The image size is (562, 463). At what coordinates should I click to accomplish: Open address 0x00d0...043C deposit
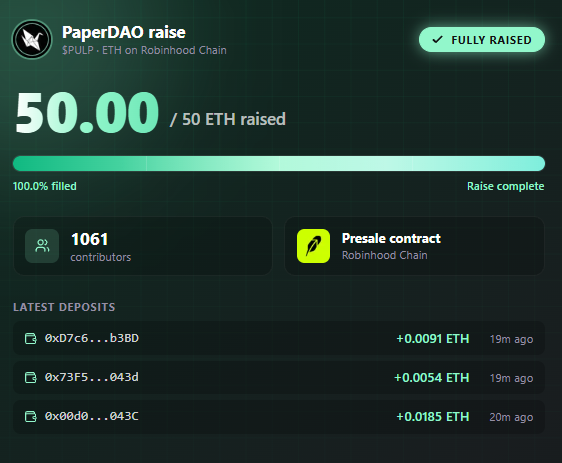click(x=279, y=416)
